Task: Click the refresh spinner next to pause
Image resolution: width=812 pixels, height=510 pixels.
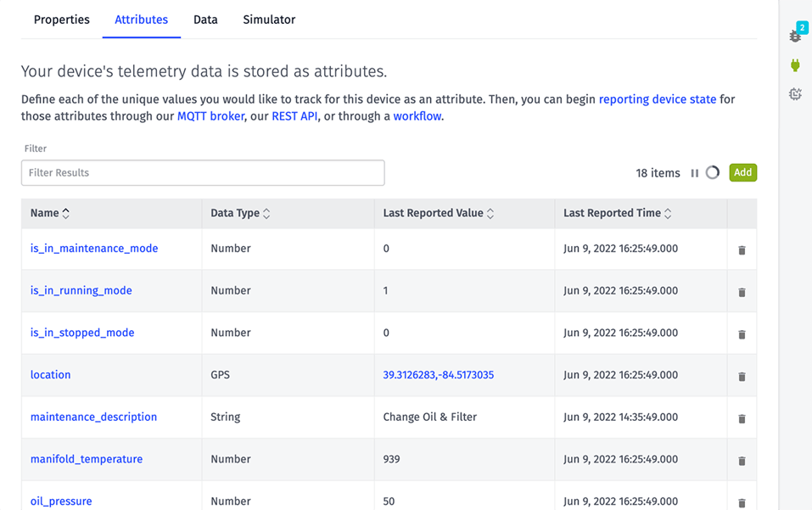Action: point(714,172)
